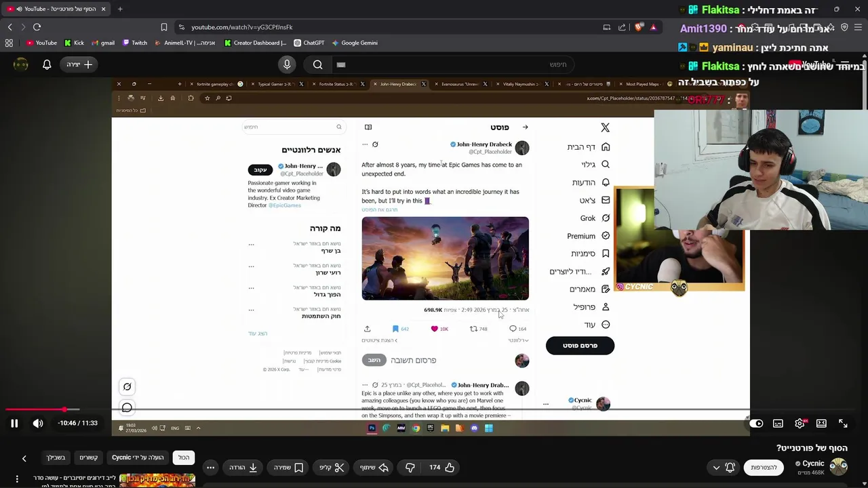This screenshot has width=868, height=488.
Task: Open the AnimeIL-TV bookmark
Action: tap(184, 43)
